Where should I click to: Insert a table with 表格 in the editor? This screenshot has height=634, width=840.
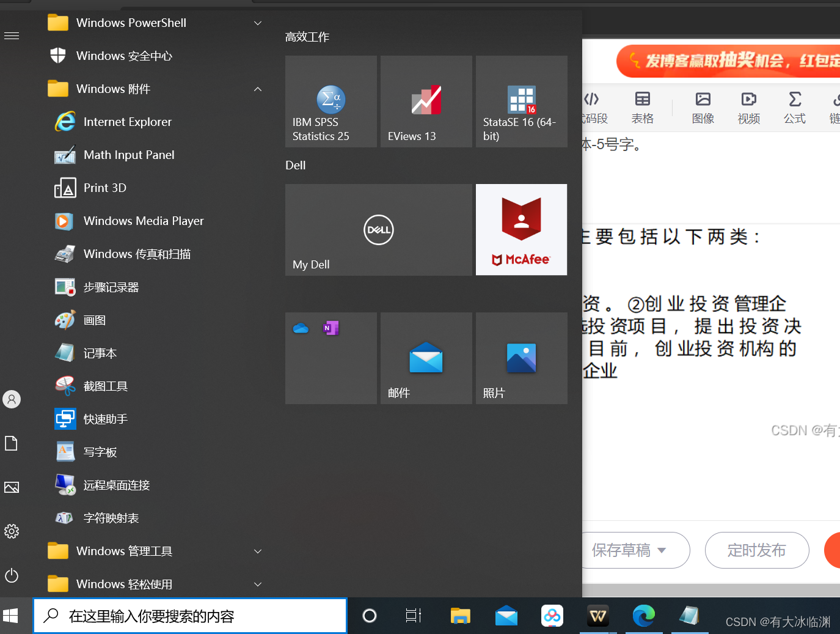(x=642, y=108)
